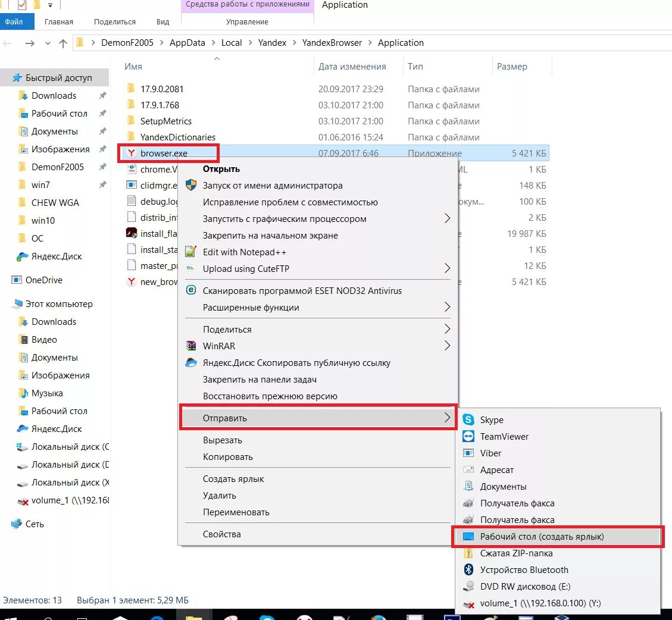
Task: Choose 'Переименовать' in the context menu
Action: 236,512
